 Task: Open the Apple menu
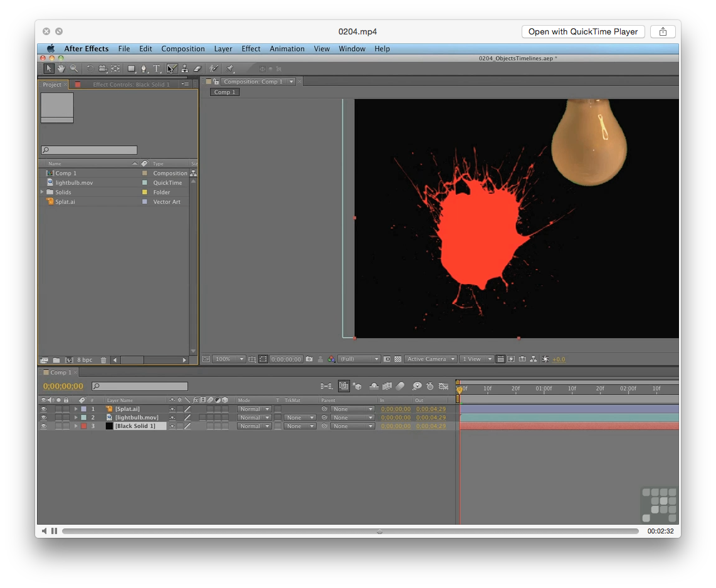51,49
